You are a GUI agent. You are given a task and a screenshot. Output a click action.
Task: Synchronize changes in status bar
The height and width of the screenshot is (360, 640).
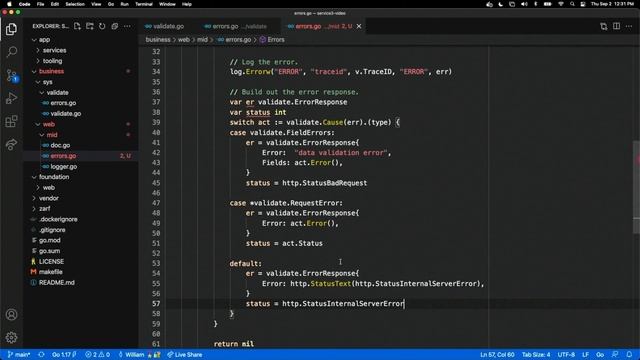click(x=41, y=355)
